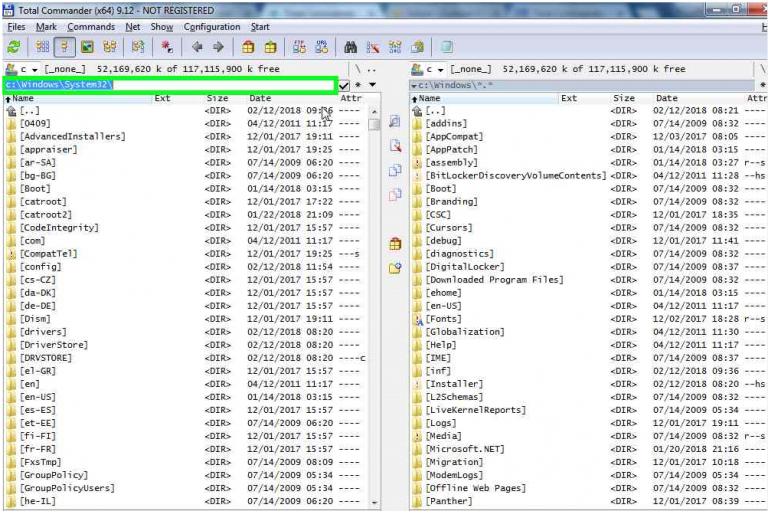The image size is (768, 511).
Task: Enable the tree view toolbar button
Action: tap(110, 47)
